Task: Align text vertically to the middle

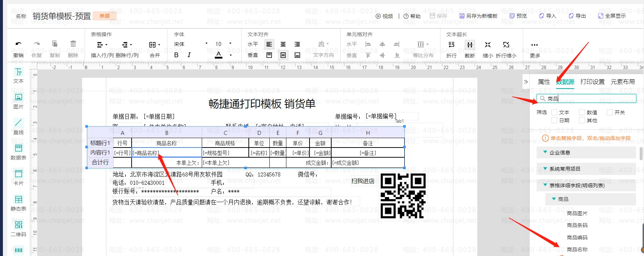Action: pyautogui.click(x=283, y=55)
